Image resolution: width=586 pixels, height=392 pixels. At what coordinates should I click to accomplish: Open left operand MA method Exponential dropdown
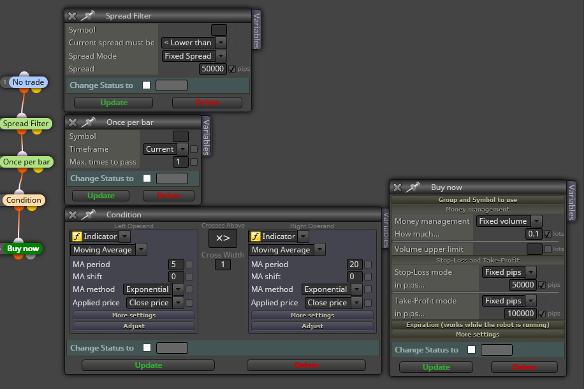[153, 289]
